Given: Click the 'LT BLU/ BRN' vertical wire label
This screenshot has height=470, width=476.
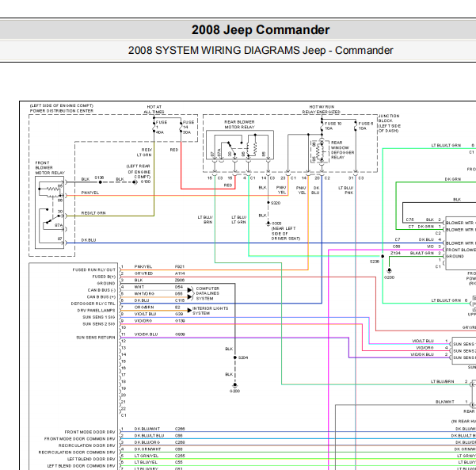Looking at the screenshot, I should click(x=205, y=220).
